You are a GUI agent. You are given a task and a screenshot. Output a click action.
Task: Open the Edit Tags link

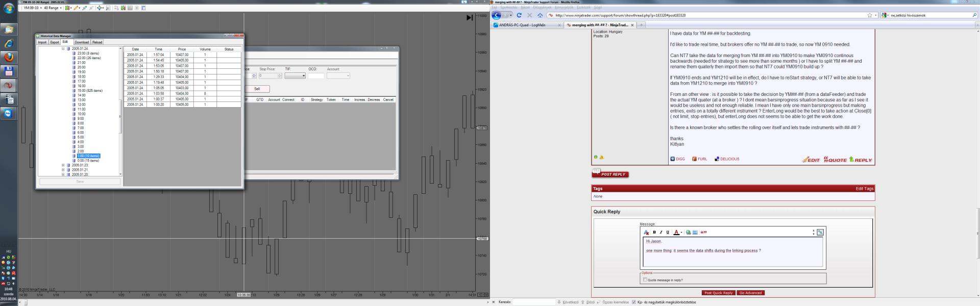[865, 189]
